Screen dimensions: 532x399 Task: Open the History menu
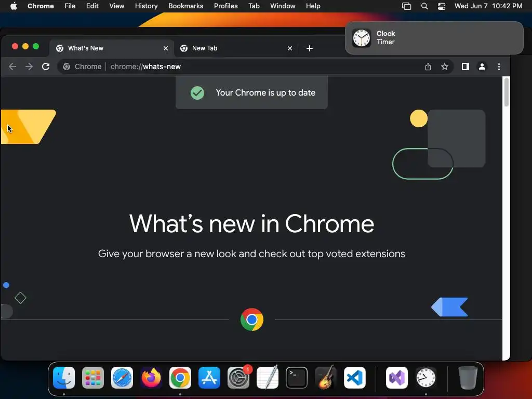pos(146,6)
